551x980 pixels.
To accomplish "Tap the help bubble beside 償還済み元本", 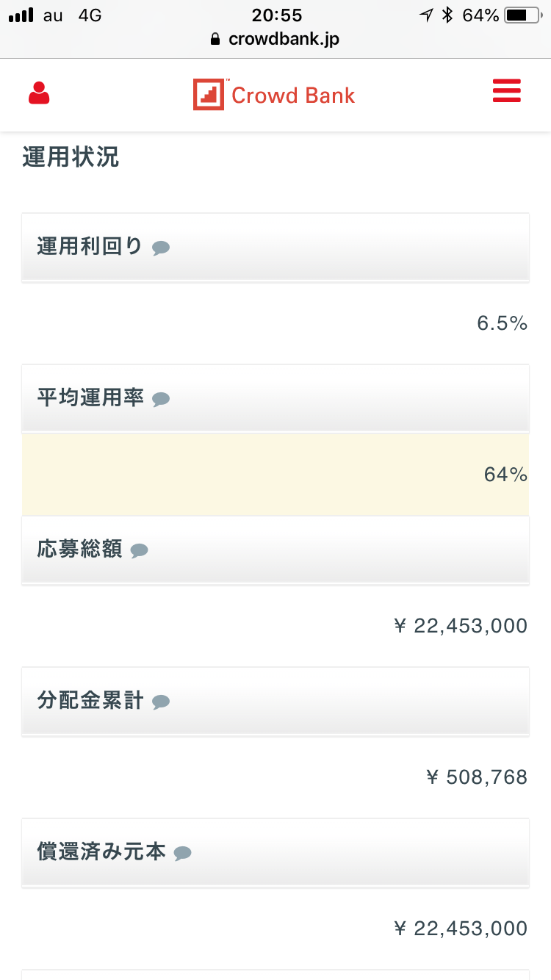I will click(182, 854).
